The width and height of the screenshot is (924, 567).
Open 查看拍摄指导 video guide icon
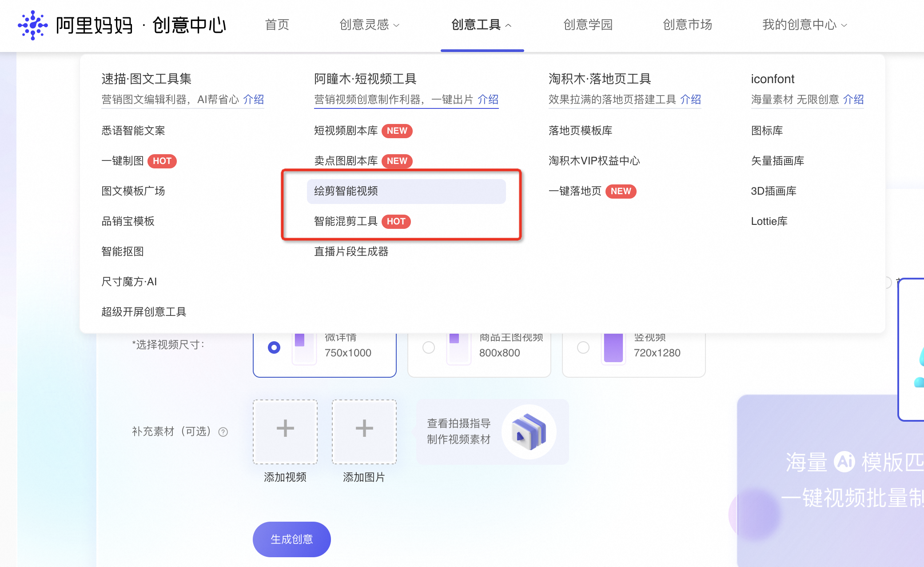pos(529,432)
